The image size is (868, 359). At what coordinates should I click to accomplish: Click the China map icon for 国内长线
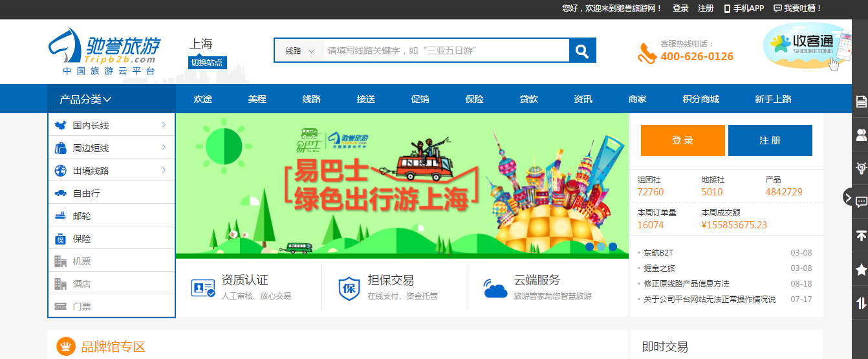pyautogui.click(x=61, y=125)
